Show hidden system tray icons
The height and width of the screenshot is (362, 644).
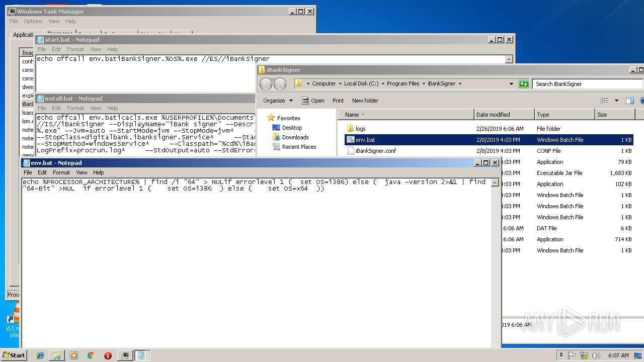(561, 355)
